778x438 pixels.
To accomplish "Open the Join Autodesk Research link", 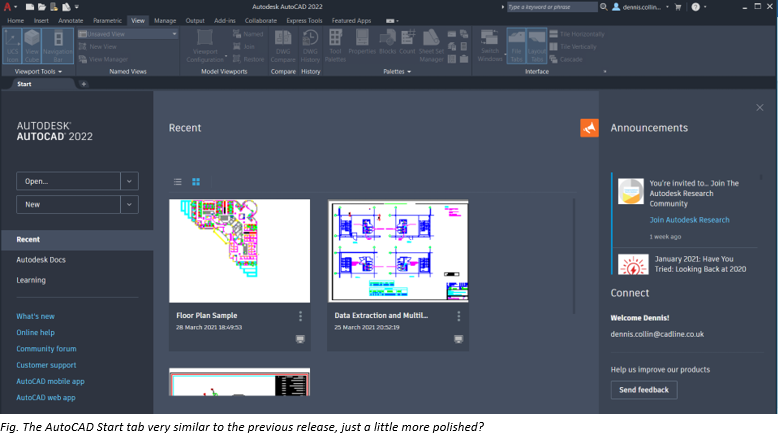I will point(689,219).
